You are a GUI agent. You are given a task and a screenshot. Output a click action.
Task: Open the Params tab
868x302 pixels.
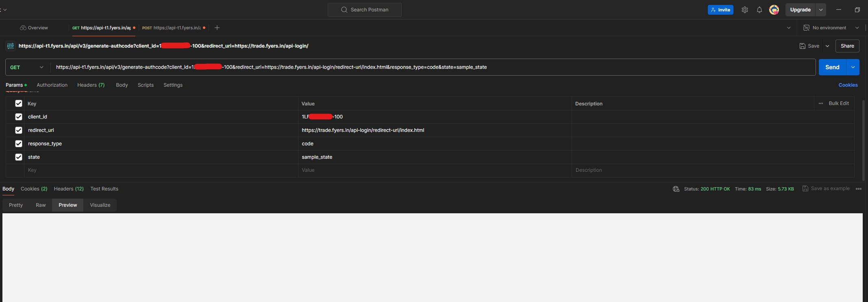[16, 85]
